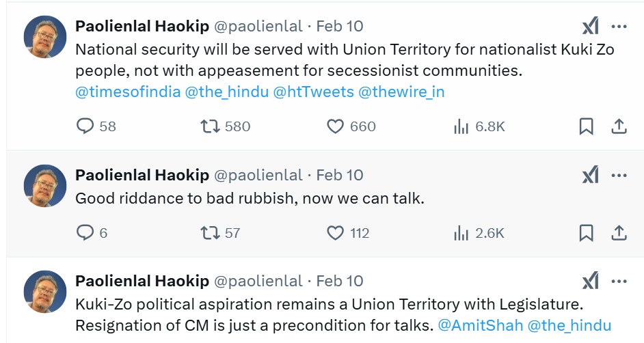Open more options on the 'Kuki-Zo political' tweet
Viewport: 644px width, 343px height.
(619, 281)
